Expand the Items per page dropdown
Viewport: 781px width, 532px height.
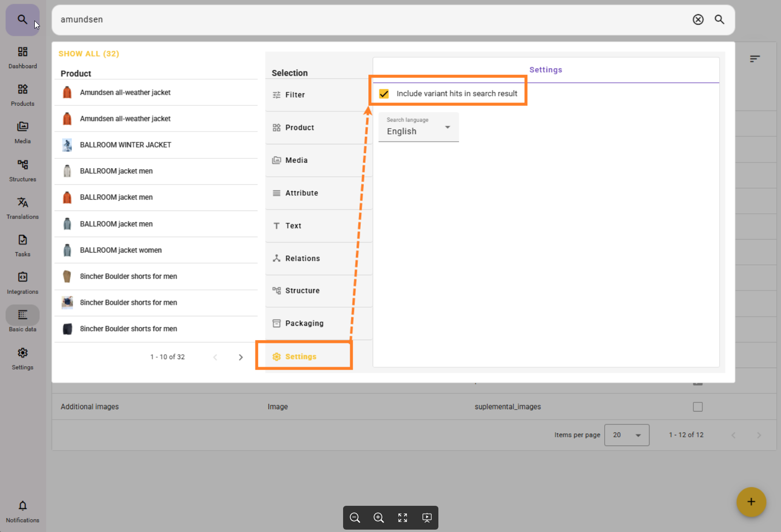626,435
